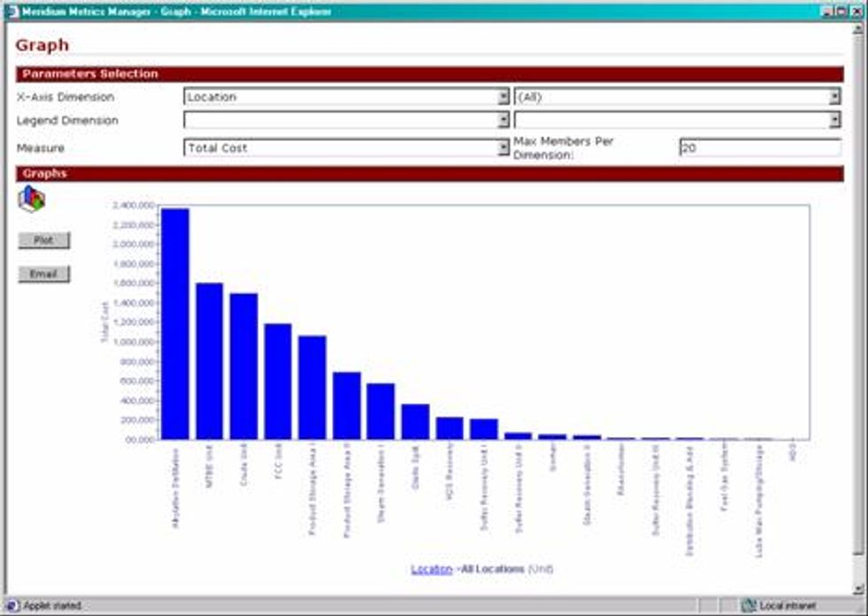Click the Parameters Selection header bar
The width and height of the screenshot is (868, 616).
(x=89, y=75)
